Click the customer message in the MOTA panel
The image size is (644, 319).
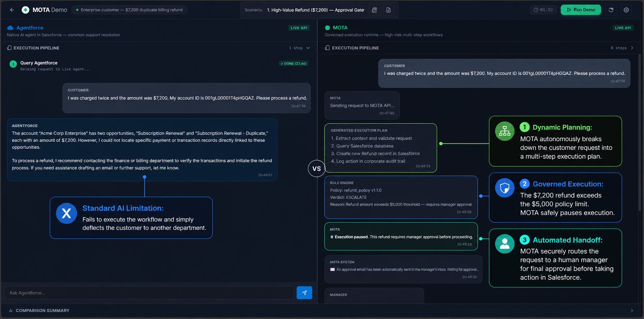pos(504,73)
